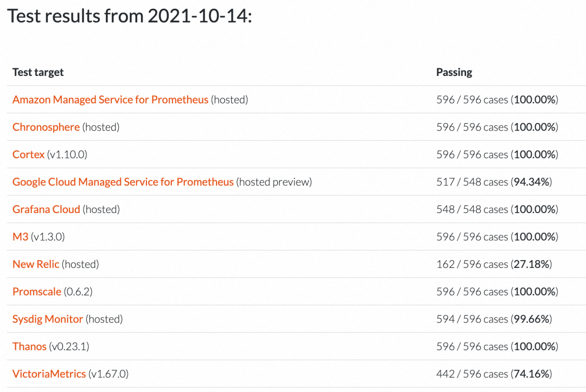Click Sysdig Monitor's 99.66% passing result
The height and width of the screenshot is (392, 586).
[532, 319]
